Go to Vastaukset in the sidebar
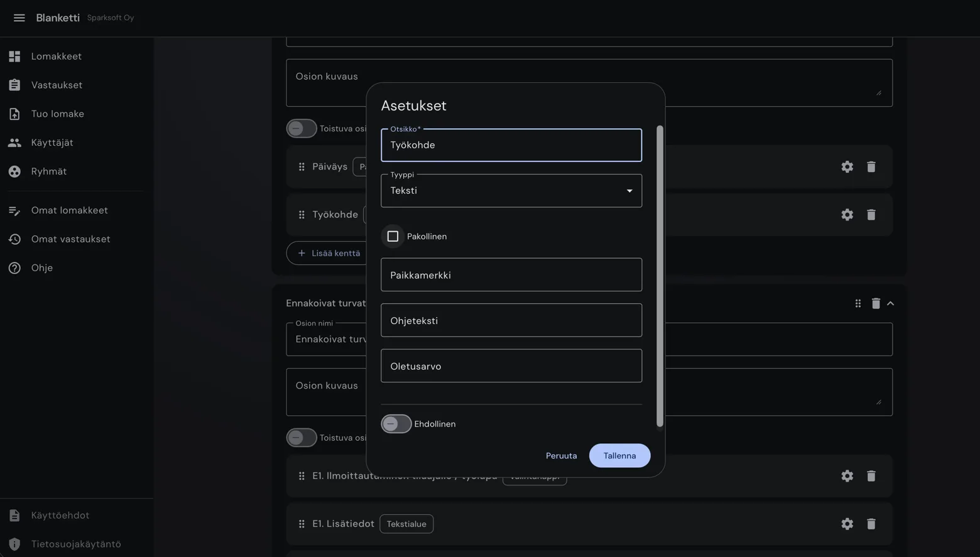 pos(57,85)
